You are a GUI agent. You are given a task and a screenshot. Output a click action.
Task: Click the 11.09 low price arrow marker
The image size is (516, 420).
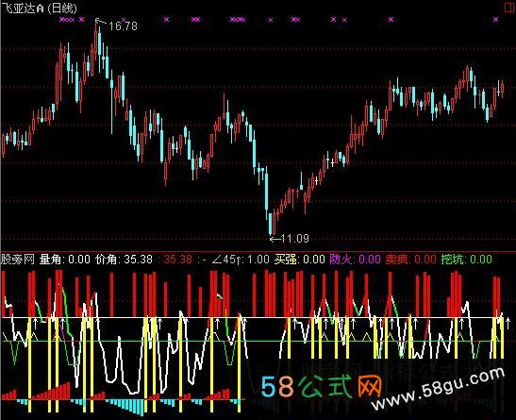click(290, 238)
